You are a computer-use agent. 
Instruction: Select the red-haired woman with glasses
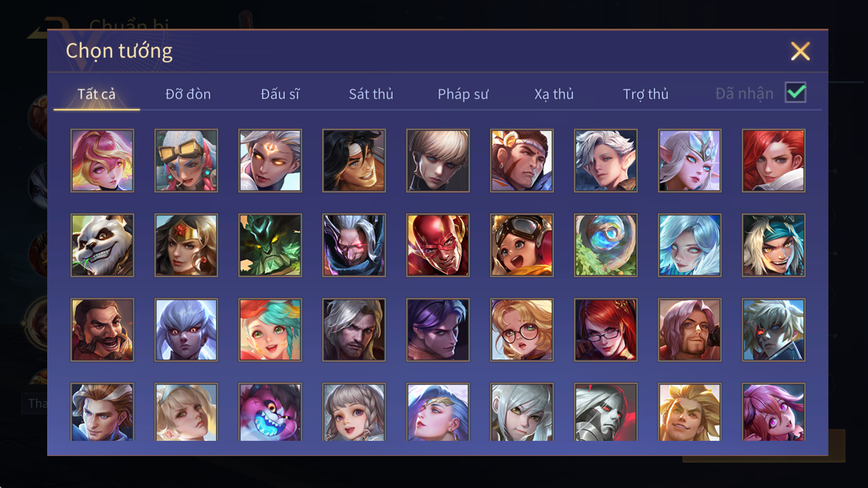pyautogui.click(x=605, y=330)
